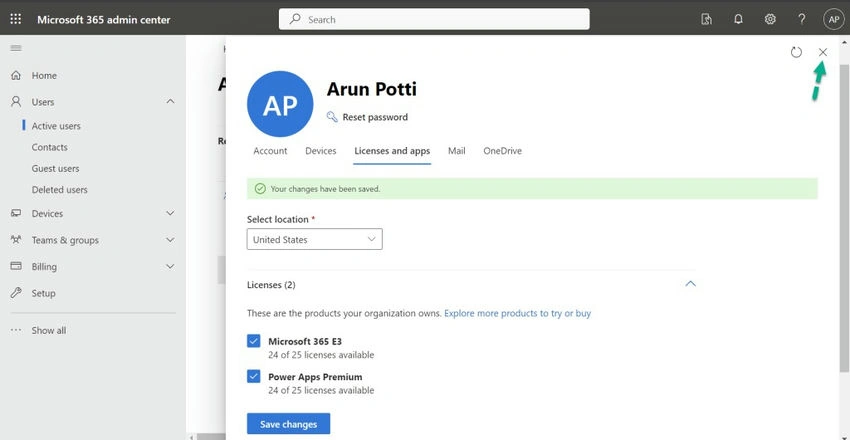Click the Save changes button
The width and height of the screenshot is (850, 440).
pos(288,424)
